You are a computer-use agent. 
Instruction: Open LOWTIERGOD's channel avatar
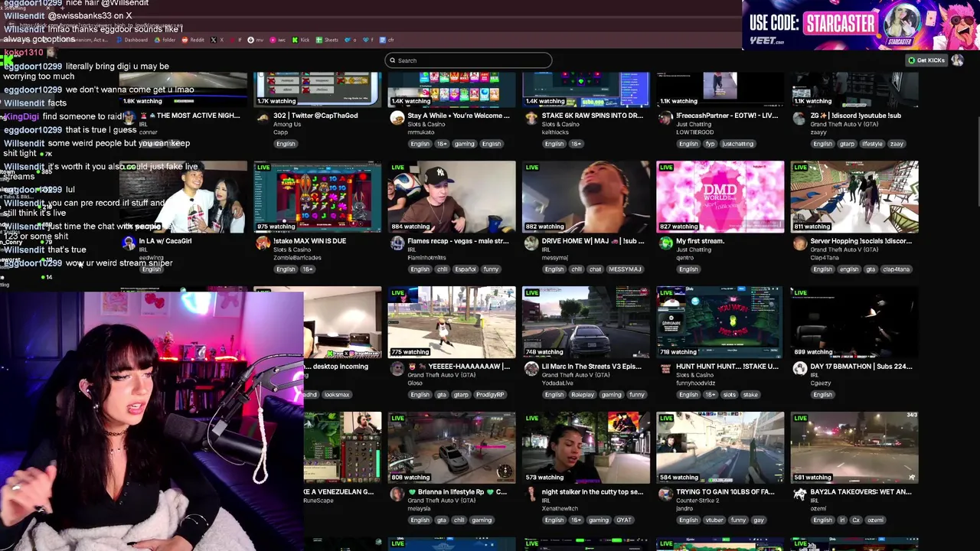point(665,117)
